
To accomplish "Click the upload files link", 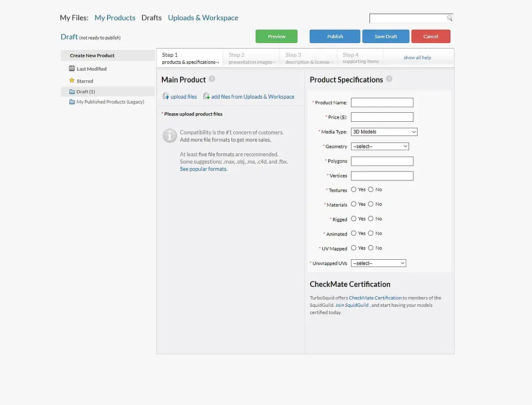I will tap(183, 97).
